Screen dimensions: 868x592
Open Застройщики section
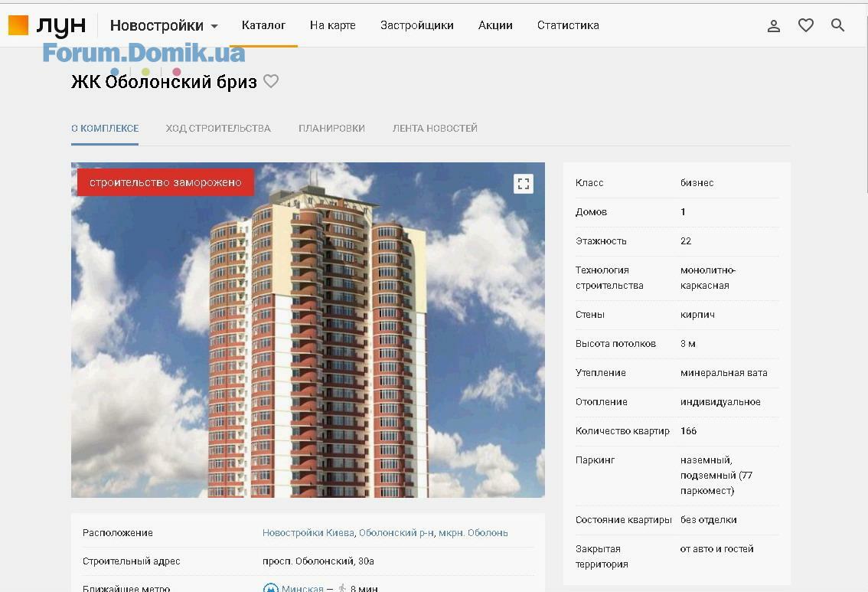point(417,25)
